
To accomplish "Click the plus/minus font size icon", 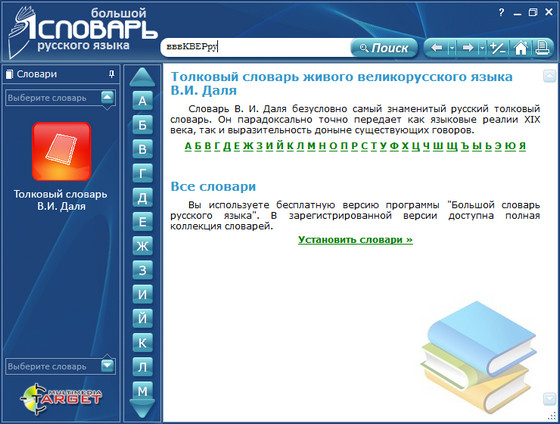I will (x=498, y=48).
